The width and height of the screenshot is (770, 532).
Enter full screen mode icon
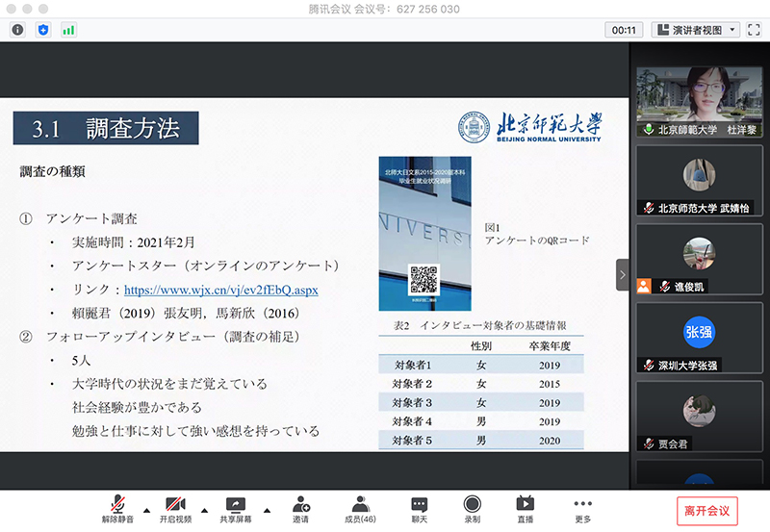[754, 30]
